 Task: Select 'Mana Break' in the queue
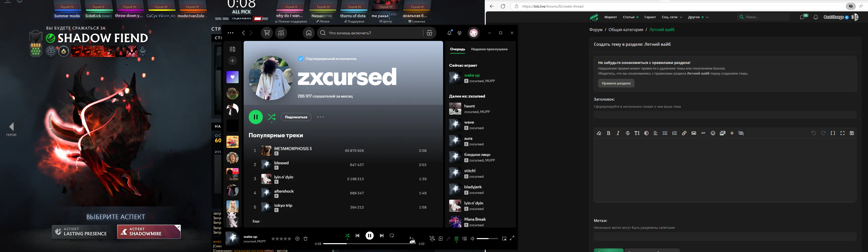[x=480, y=222]
